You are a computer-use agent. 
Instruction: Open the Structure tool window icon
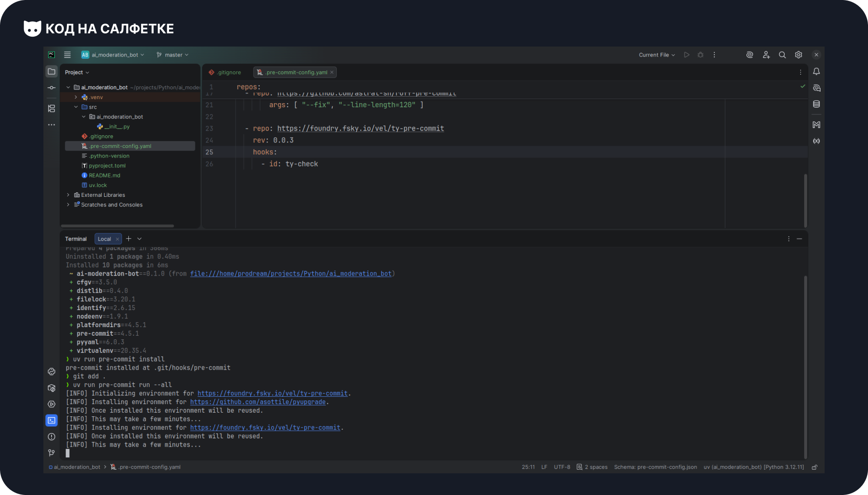[x=52, y=109]
